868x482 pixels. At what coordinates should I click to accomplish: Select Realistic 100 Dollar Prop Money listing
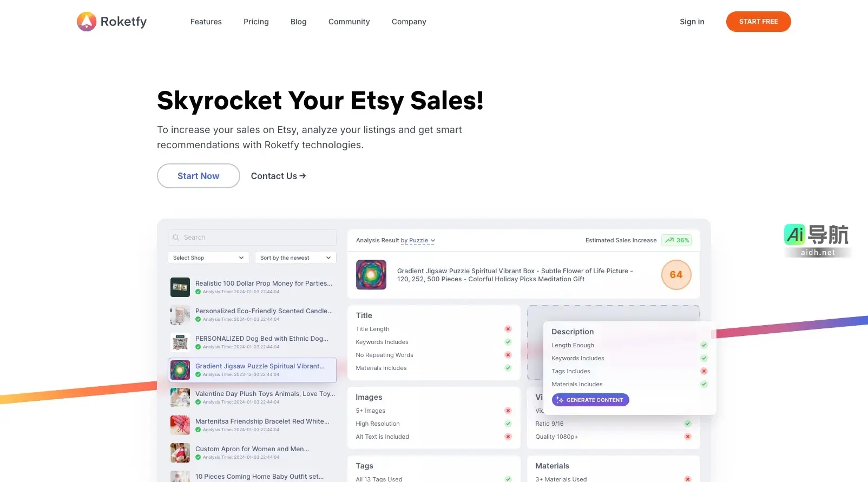pos(252,287)
